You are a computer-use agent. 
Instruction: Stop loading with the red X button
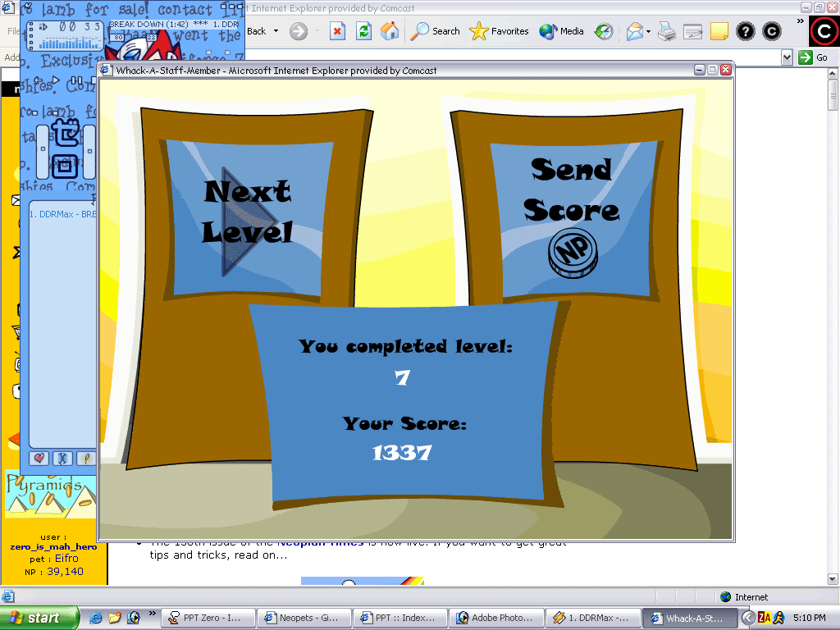click(337, 31)
